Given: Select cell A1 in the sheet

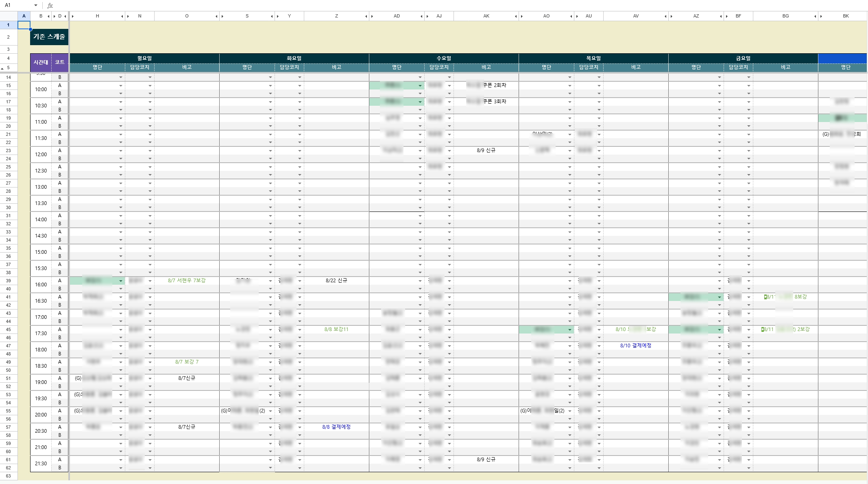Looking at the screenshot, I should [x=24, y=25].
